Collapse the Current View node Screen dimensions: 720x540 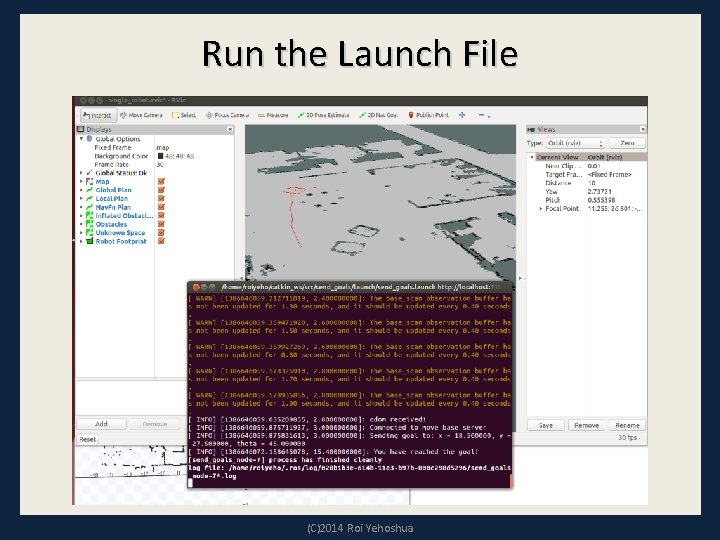tap(532, 157)
